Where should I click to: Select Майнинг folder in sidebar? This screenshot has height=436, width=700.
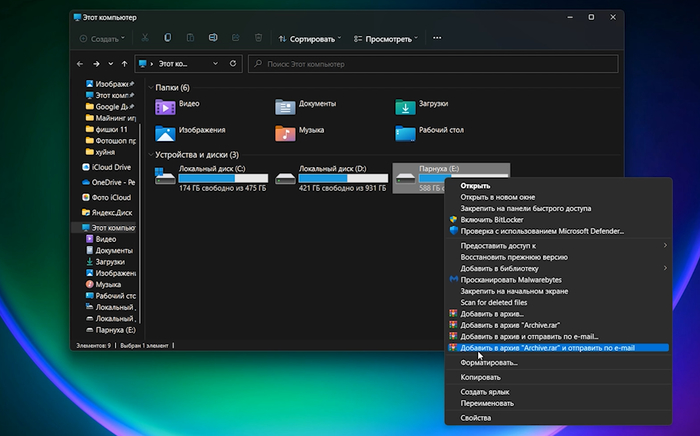tap(110, 118)
